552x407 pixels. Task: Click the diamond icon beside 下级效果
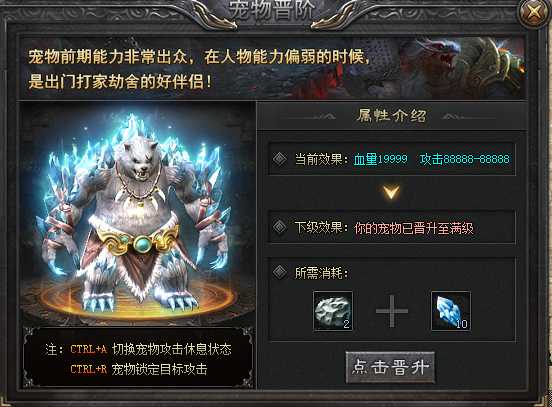[280, 227]
